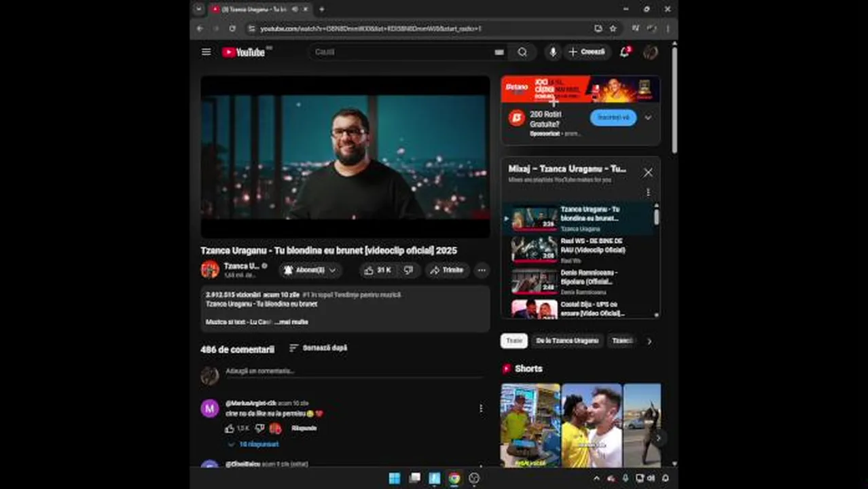Expand description with ...mai multe
Screen dimensions: 868x489
(x=291, y=322)
